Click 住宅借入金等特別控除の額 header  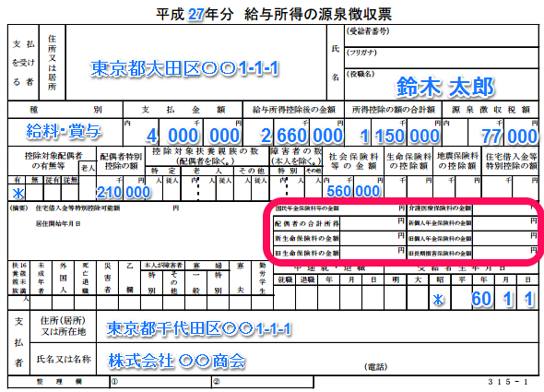pos(511,161)
